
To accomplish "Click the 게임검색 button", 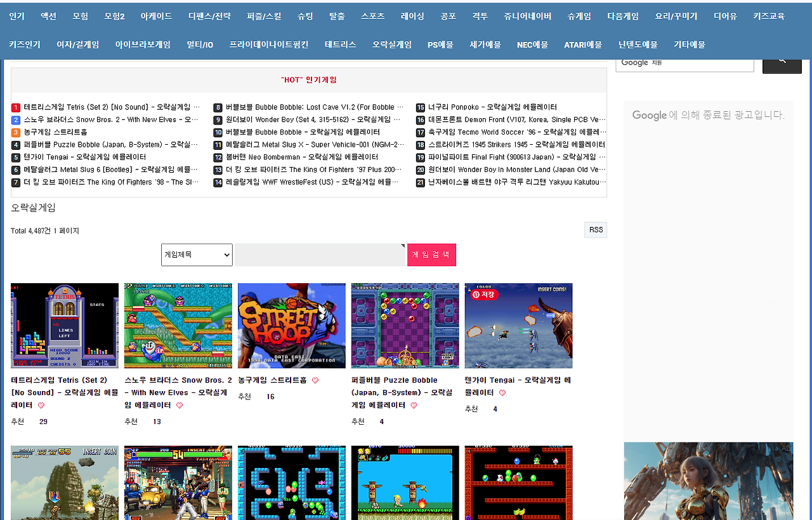I will 431,255.
